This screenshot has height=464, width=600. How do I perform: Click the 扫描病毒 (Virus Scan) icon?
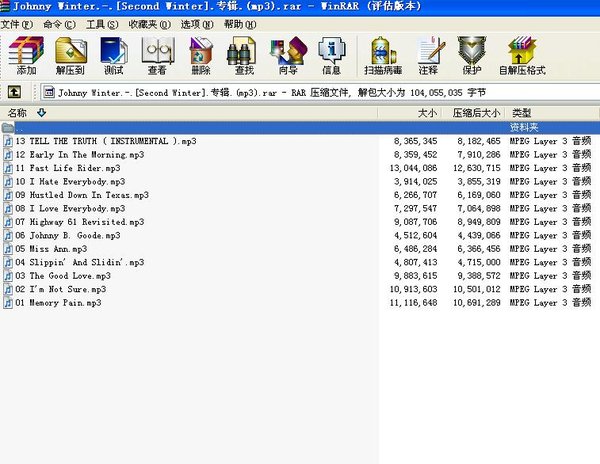(x=383, y=55)
